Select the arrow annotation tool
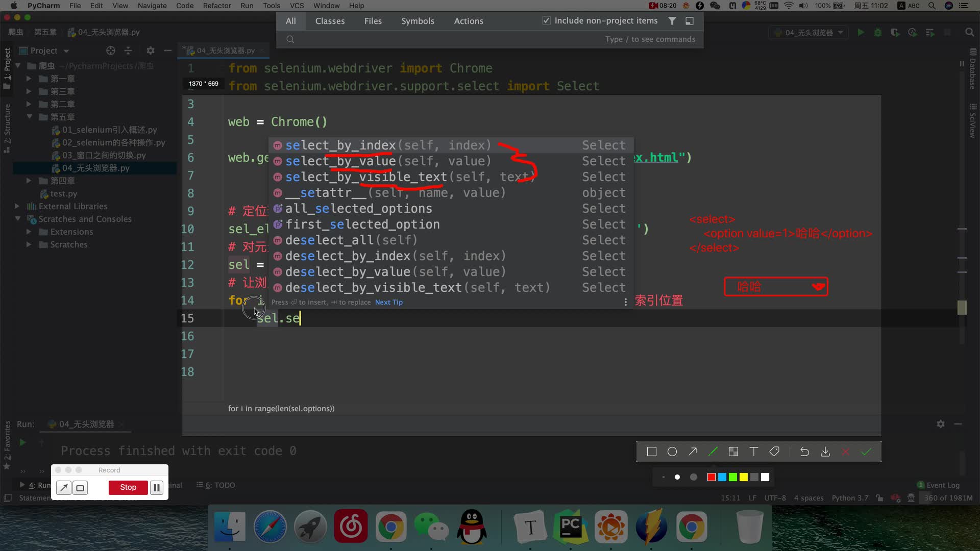Viewport: 980px width, 551px height. pos(693,452)
